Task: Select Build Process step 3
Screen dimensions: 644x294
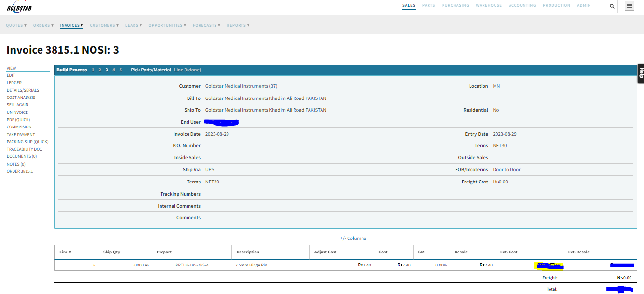Action: [x=107, y=70]
